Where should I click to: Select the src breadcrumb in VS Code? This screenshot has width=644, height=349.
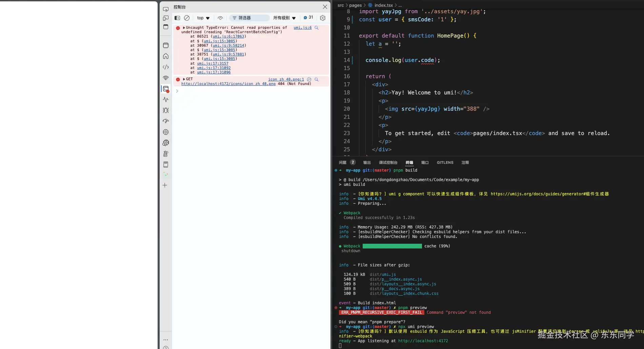[340, 5]
